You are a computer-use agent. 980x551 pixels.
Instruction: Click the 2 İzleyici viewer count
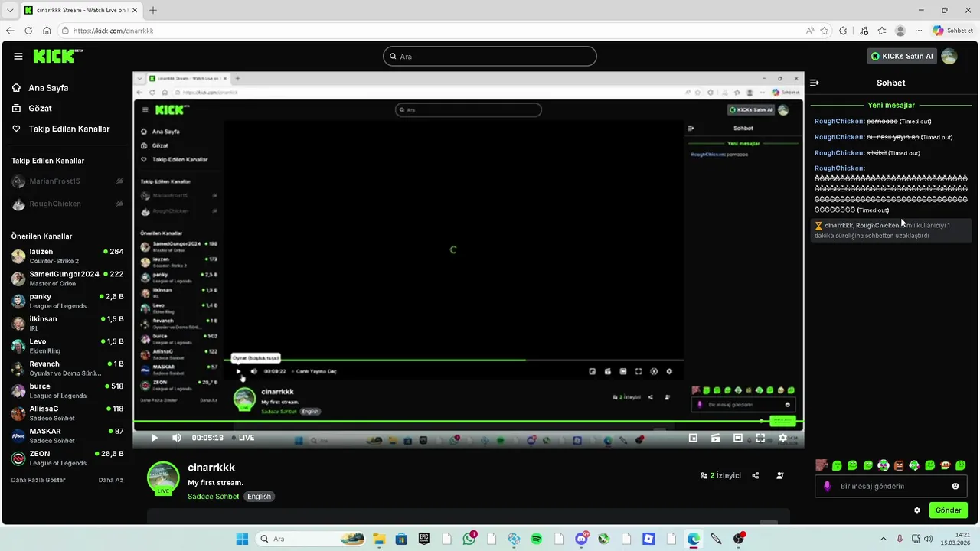(720, 475)
